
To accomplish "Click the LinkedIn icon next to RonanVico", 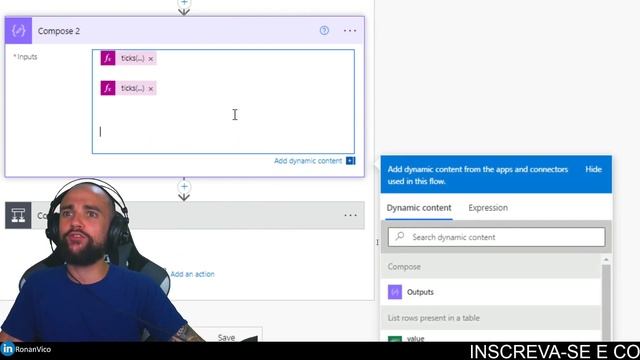I will coord(7,349).
